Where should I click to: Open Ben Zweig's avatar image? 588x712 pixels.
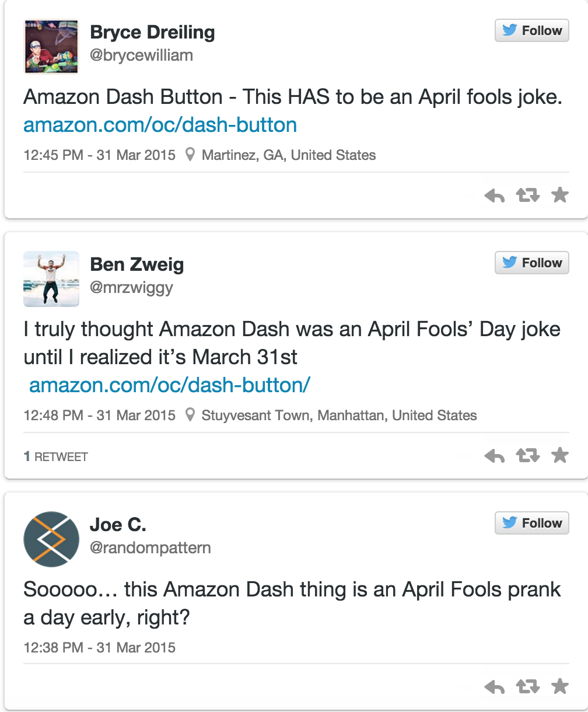(x=51, y=279)
